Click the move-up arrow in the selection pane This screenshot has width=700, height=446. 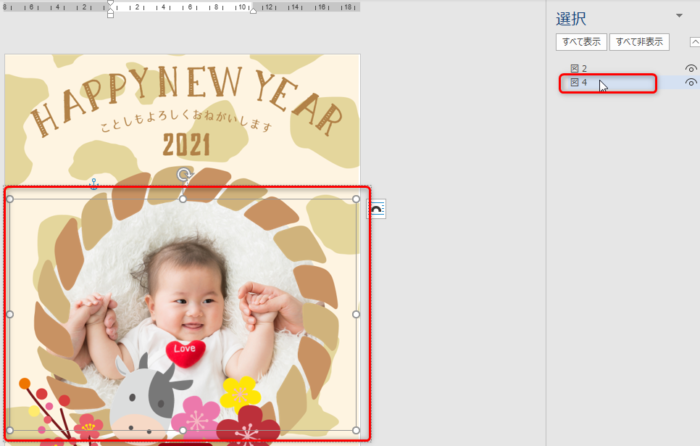click(x=694, y=42)
